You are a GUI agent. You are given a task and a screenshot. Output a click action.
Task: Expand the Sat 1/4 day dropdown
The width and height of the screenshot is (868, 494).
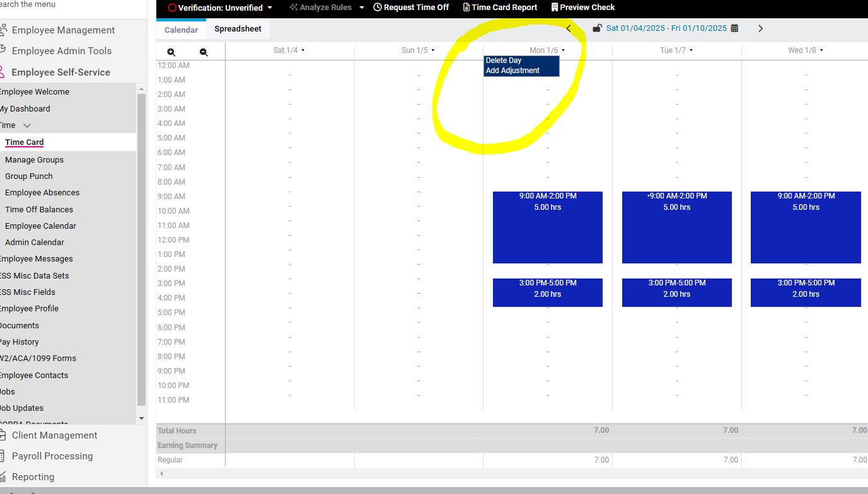(x=303, y=50)
